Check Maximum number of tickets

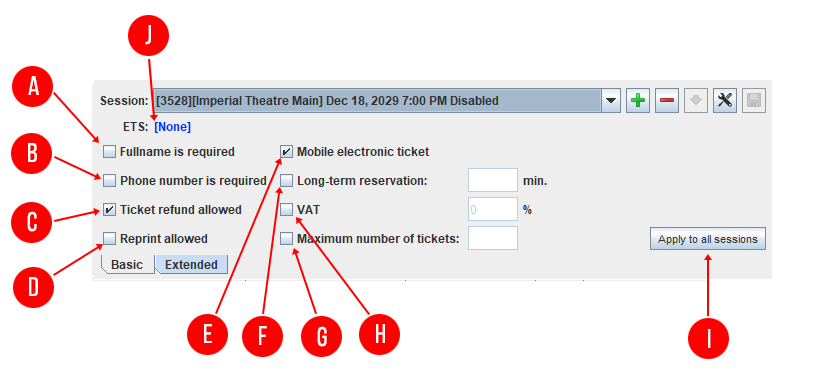click(x=287, y=239)
